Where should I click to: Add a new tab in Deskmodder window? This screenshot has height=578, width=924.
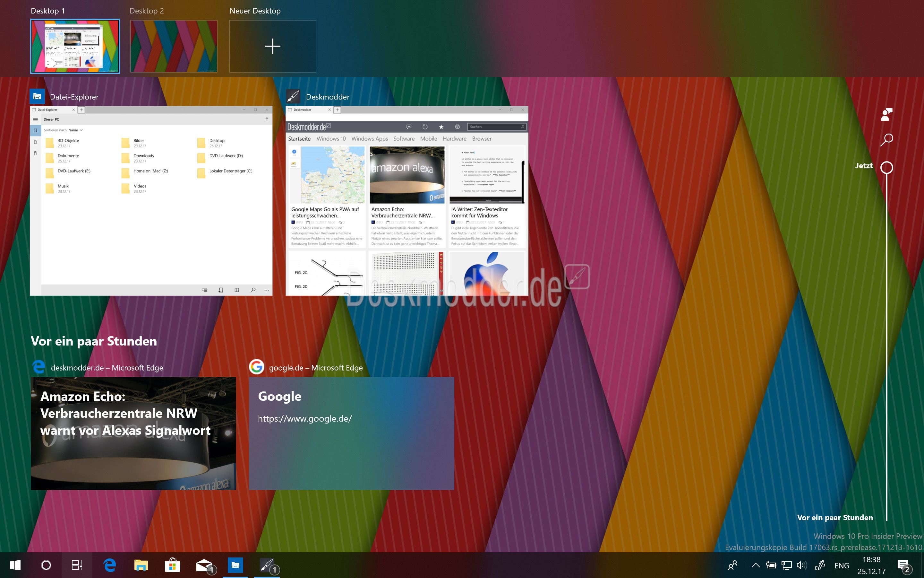tap(337, 110)
